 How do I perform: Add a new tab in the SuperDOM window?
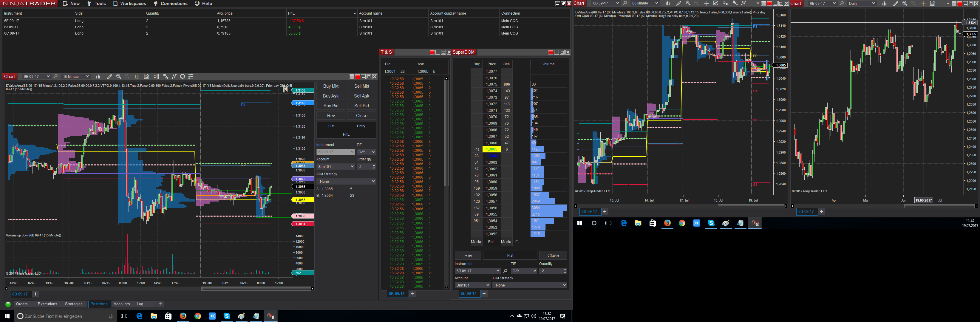pyautogui.click(x=484, y=293)
